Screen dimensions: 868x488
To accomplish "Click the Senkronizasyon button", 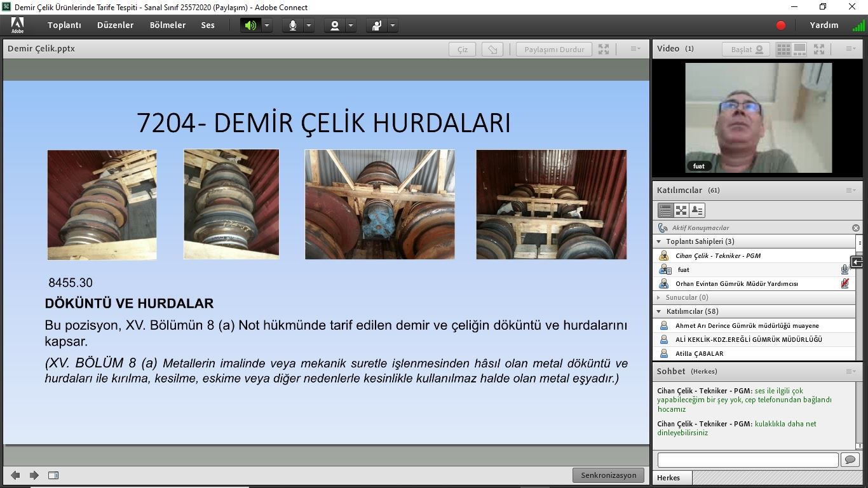I will click(608, 475).
